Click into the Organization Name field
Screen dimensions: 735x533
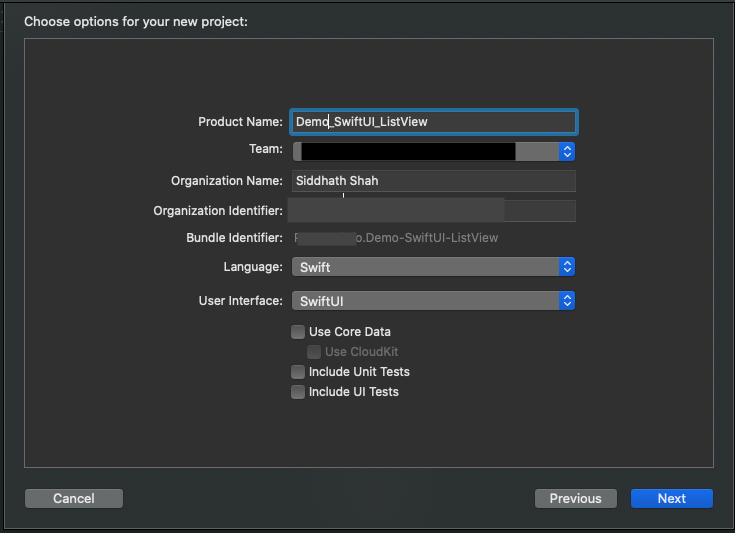(x=434, y=181)
